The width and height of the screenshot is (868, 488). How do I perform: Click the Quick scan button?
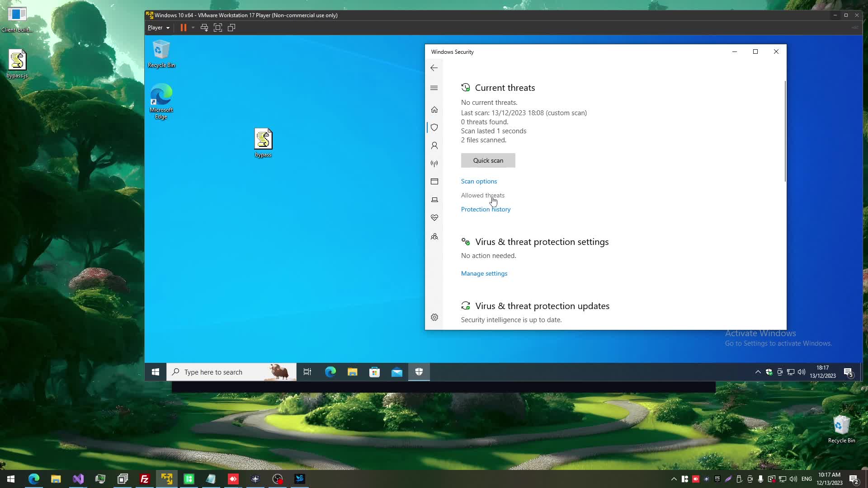coord(488,160)
